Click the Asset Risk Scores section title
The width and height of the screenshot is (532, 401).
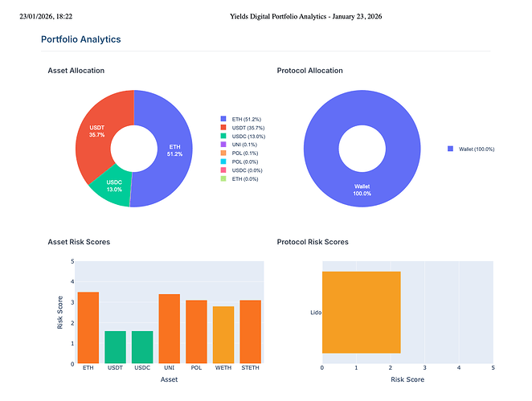[79, 242]
